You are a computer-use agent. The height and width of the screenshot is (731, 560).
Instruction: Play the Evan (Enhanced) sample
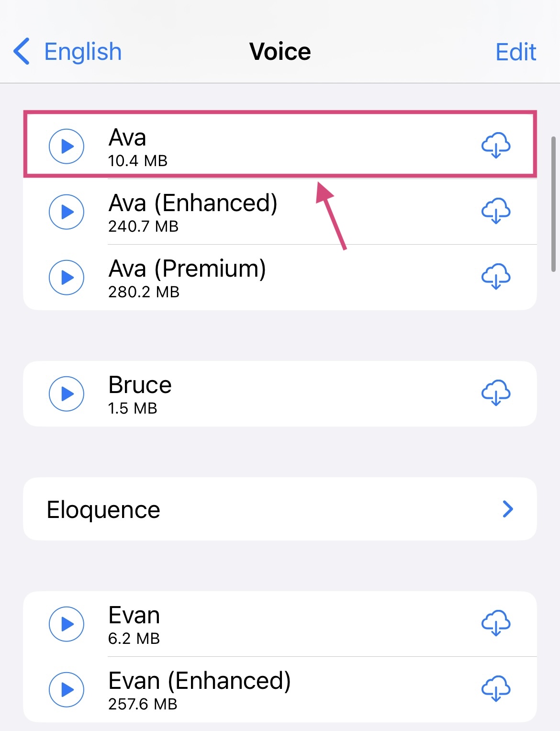pos(67,689)
